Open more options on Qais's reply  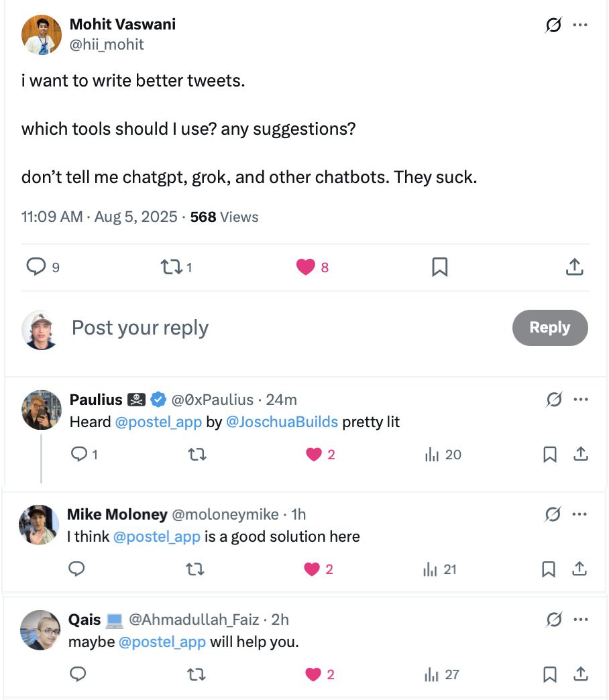point(580,619)
